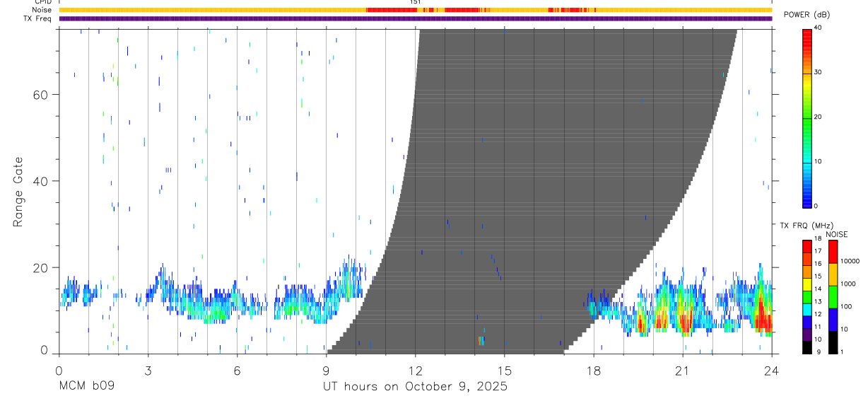Click UT hour tick label '9' on x-axis
Screen dimensions: 868x401
(326, 370)
